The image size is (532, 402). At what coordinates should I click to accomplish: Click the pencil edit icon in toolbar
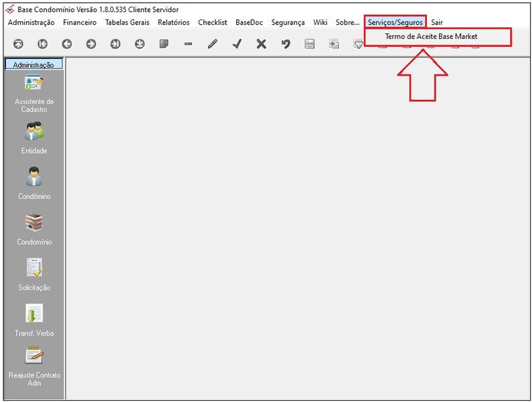tap(212, 44)
